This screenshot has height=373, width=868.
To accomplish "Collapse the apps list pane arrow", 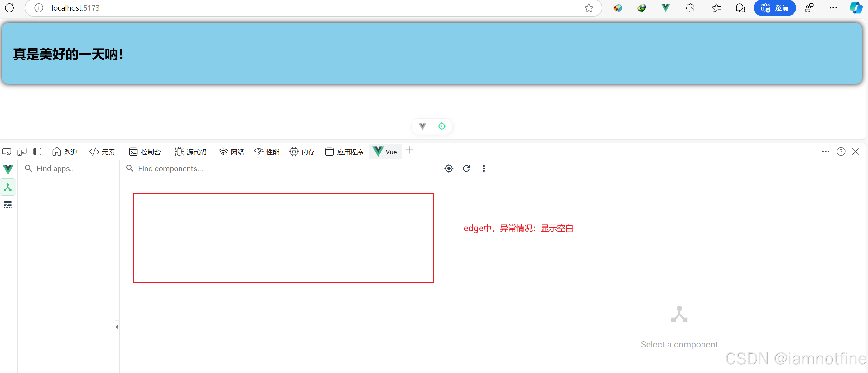I will point(117,327).
